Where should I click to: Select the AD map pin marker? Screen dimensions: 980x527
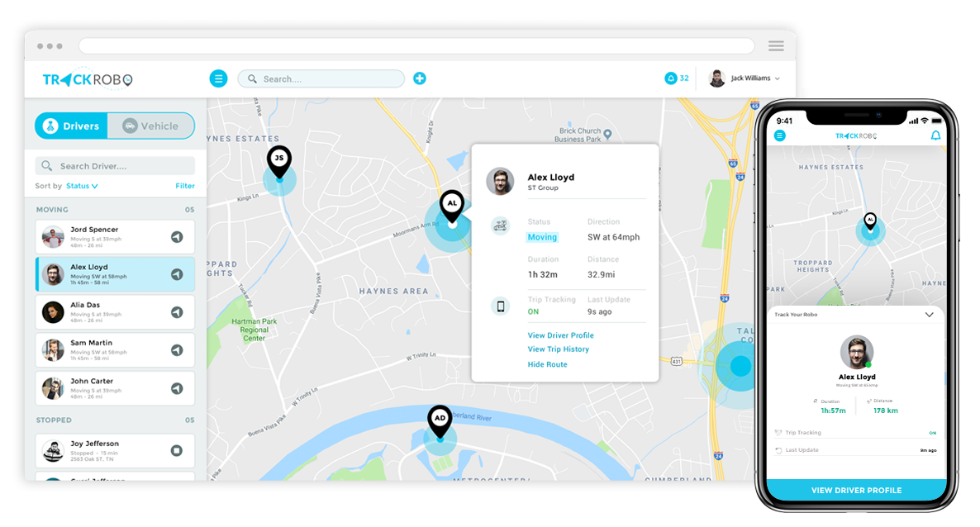coord(440,420)
